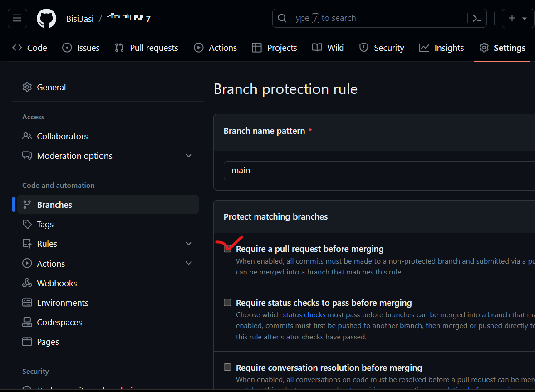535x392 pixels.
Task: Click the tag icon beside Tags
Action: [27, 224]
